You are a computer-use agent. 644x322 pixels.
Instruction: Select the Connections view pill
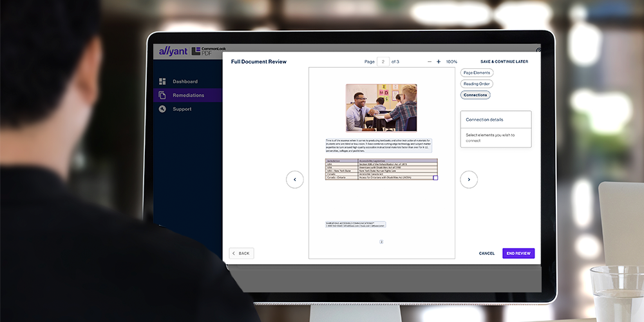475,95
